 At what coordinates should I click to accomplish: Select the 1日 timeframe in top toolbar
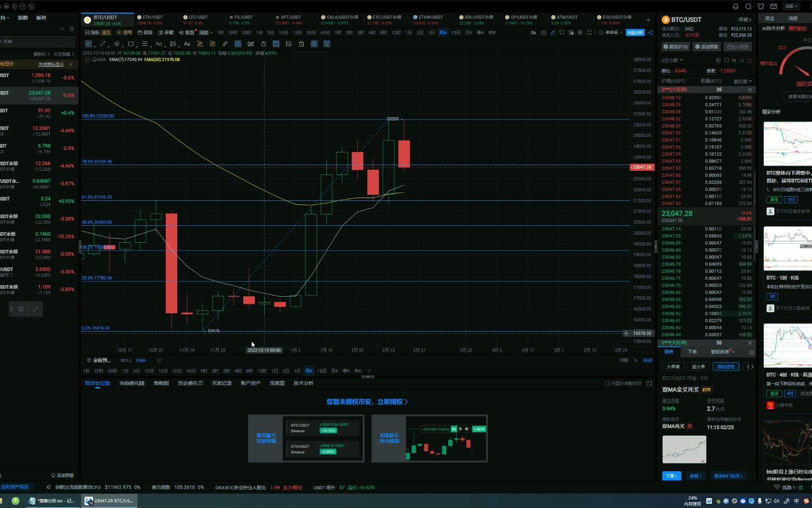tap(408, 32)
